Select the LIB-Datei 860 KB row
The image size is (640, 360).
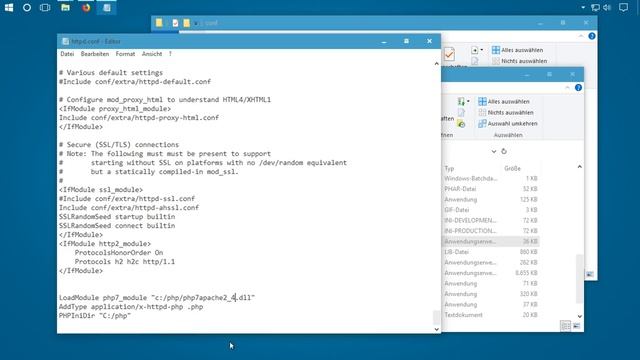(491, 252)
